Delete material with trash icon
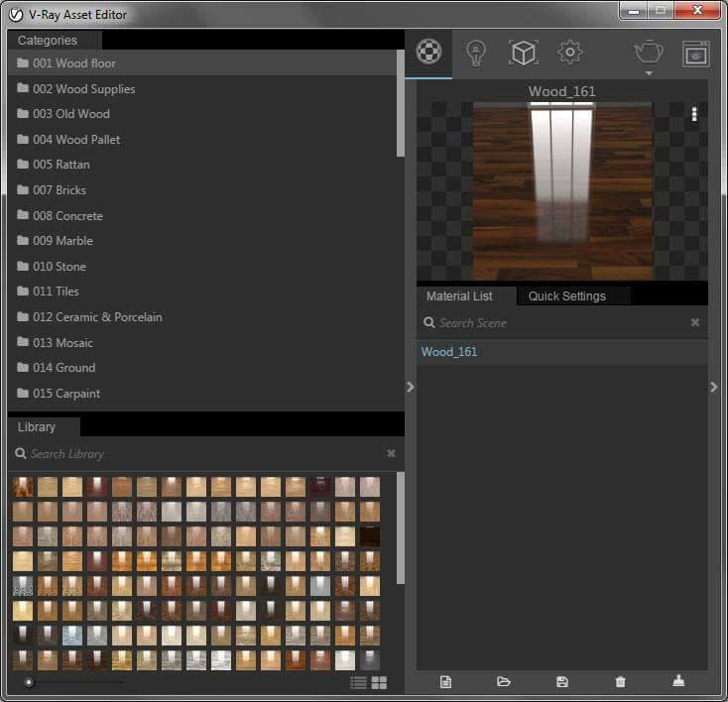The height and width of the screenshot is (702, 728). click(620, 681)
